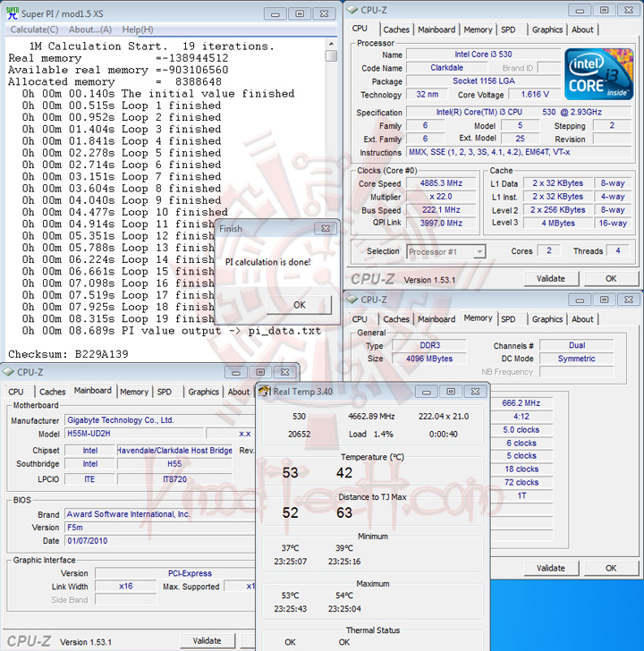Close the CPU-Z Mainboard window

pyautogui.click(x=284, y=372)
